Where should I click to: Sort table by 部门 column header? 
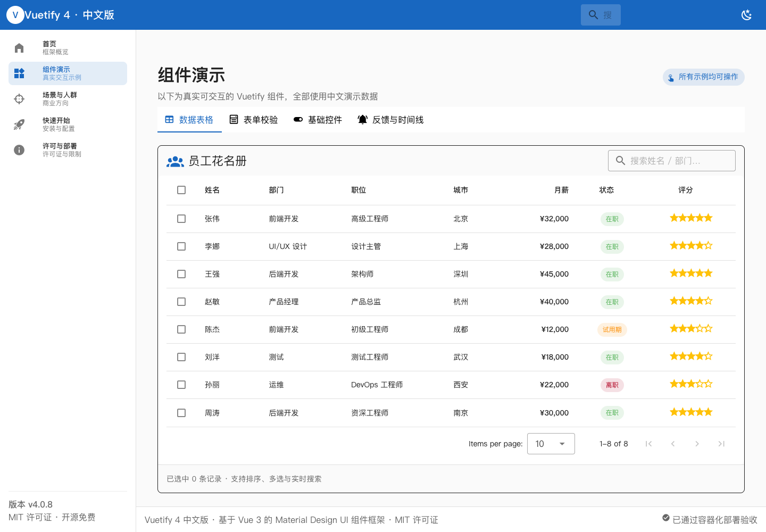(276, 190)
